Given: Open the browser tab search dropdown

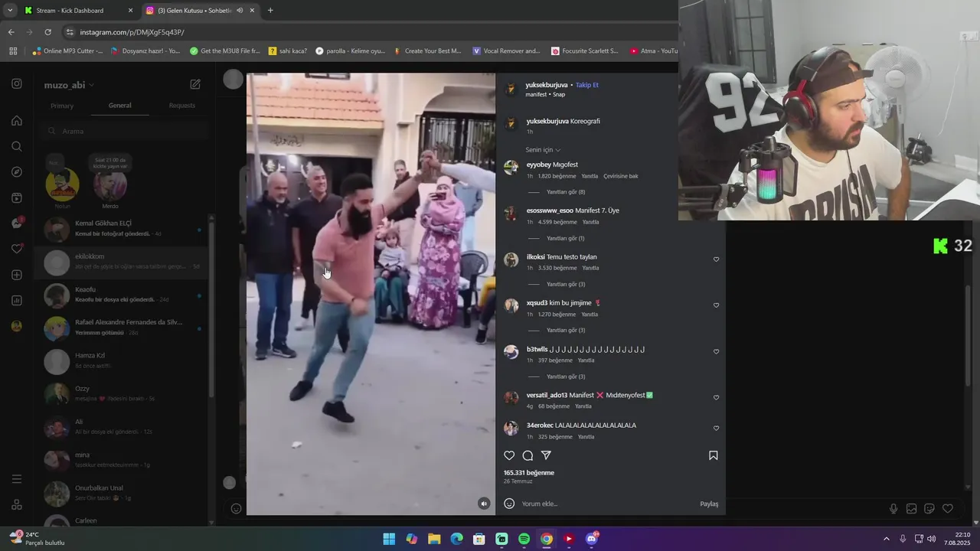Looking at the screenshot, I should click(9, 11).
